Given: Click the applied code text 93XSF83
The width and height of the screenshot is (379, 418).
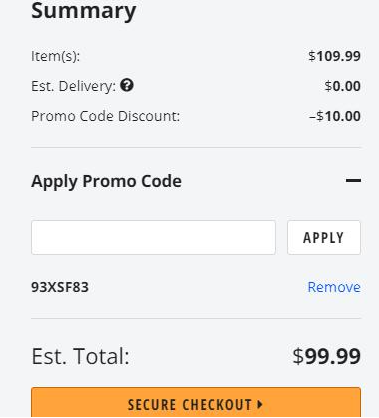Looking at the screenshot, I should (x=60, y=287).
